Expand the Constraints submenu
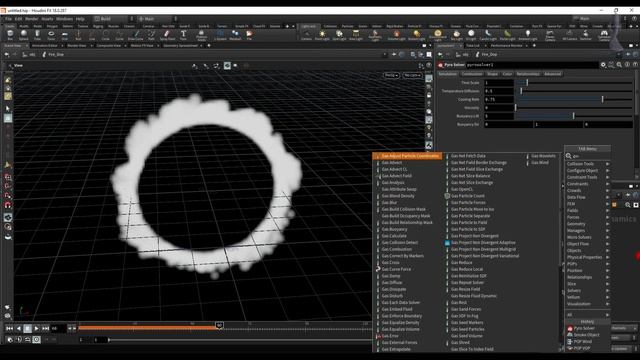Screen dimensions: 640x360 tap(587, 184)
